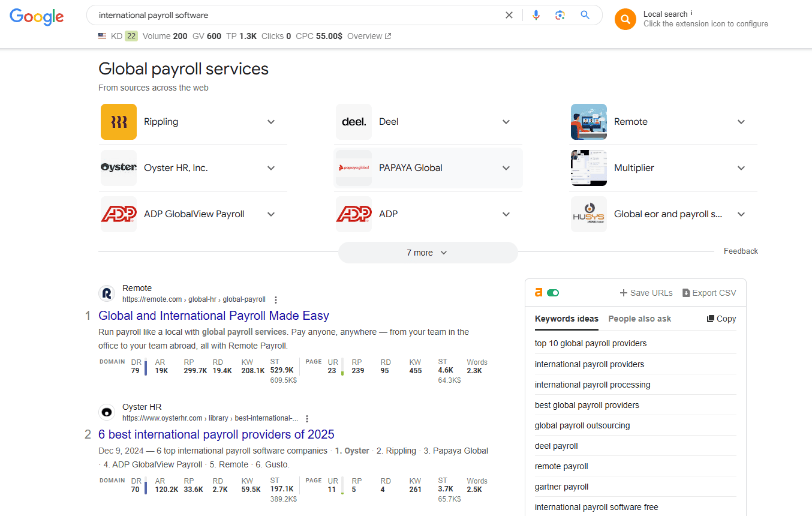Go to the Google logo homepage

click(37, 17)
